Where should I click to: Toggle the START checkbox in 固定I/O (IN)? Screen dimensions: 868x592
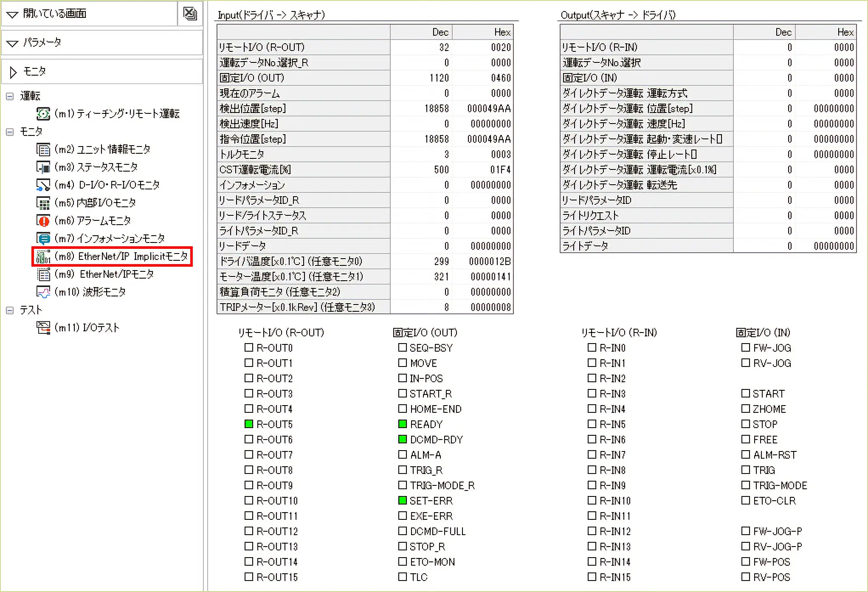pos(746,393)
